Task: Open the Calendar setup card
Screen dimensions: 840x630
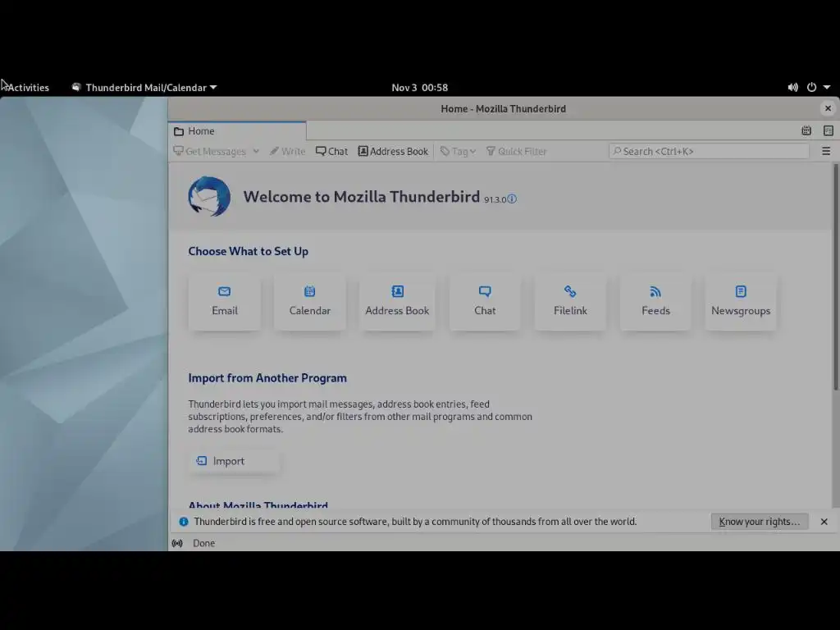Action: [x=309, y=302]
